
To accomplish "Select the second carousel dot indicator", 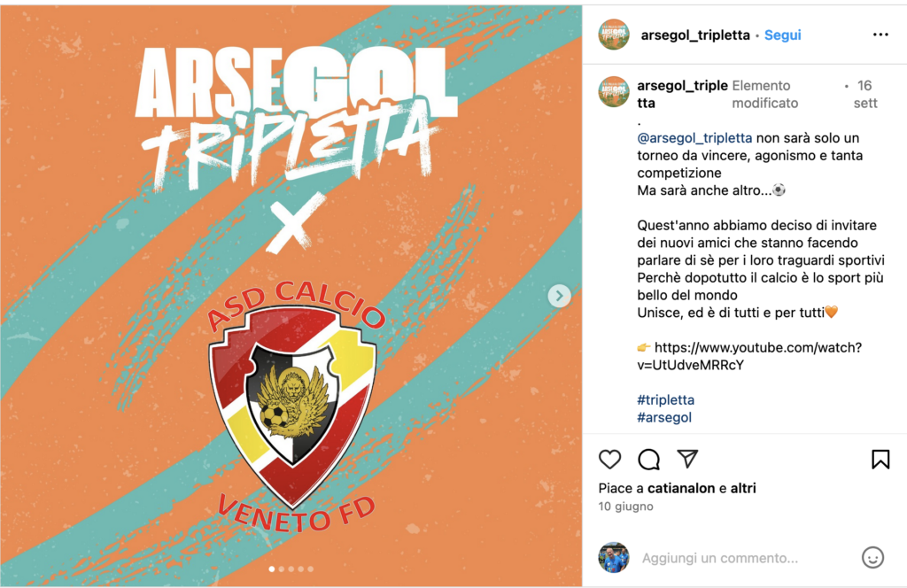I will click(282, 569).
